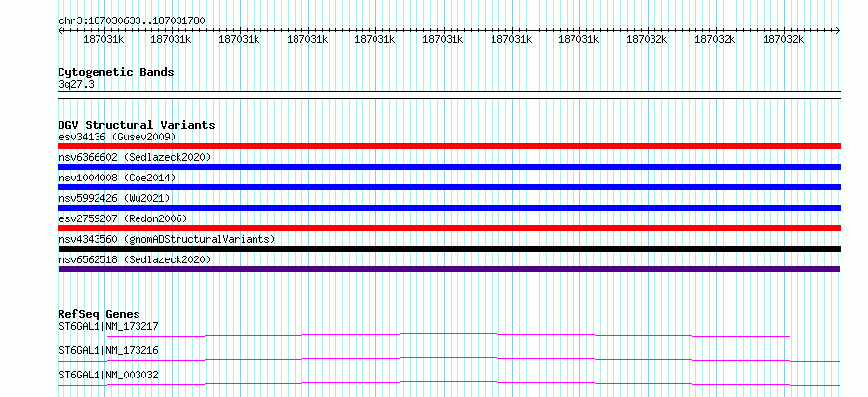Click the ST6GAL1|NM_173216 transcript label
Image resolution: width=868 pixels, height=397 pixels.
108,350
